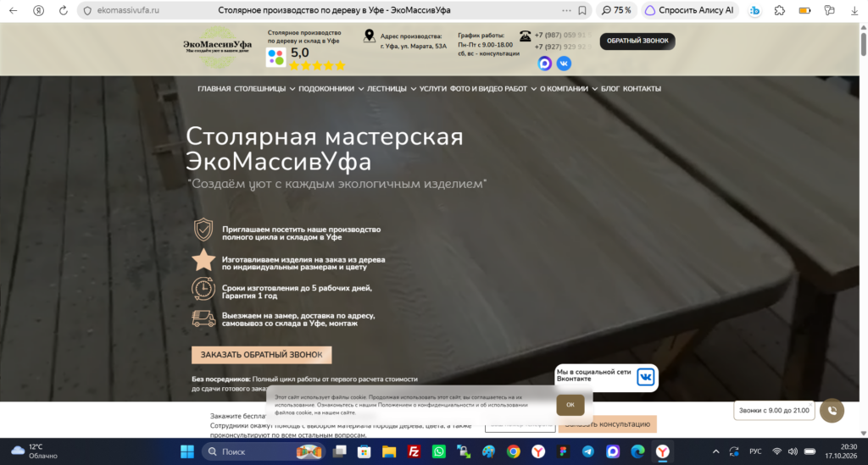868x465 pixels.
Task: Click the РУС language indicator
Action: click(x=755, y=451)
